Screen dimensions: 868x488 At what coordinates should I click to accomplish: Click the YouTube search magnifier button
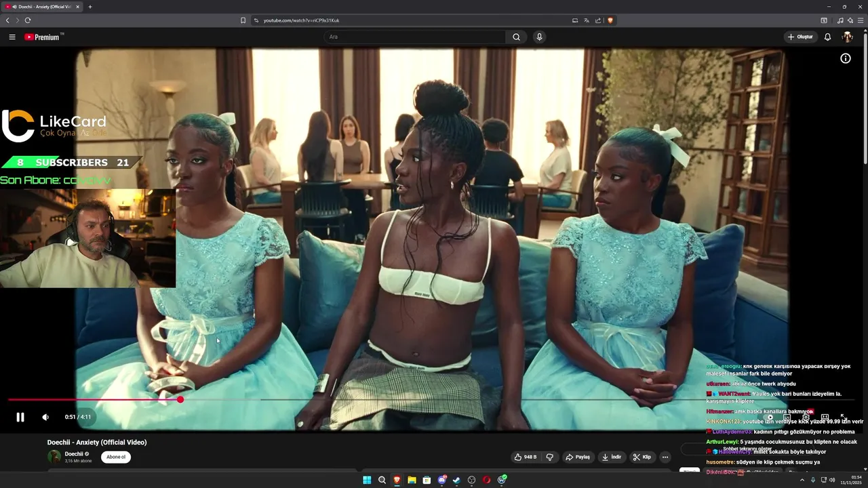click(516, 37)
